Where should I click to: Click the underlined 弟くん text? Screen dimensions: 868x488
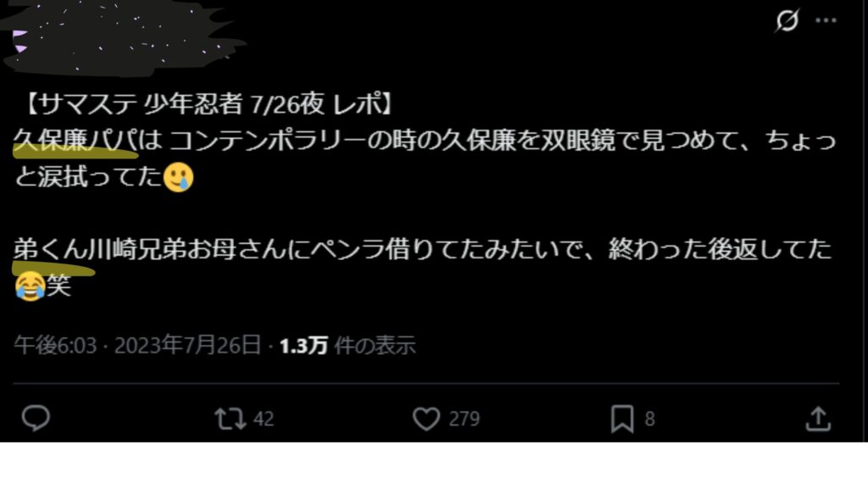pyautogui.click(x=51, y=250)
